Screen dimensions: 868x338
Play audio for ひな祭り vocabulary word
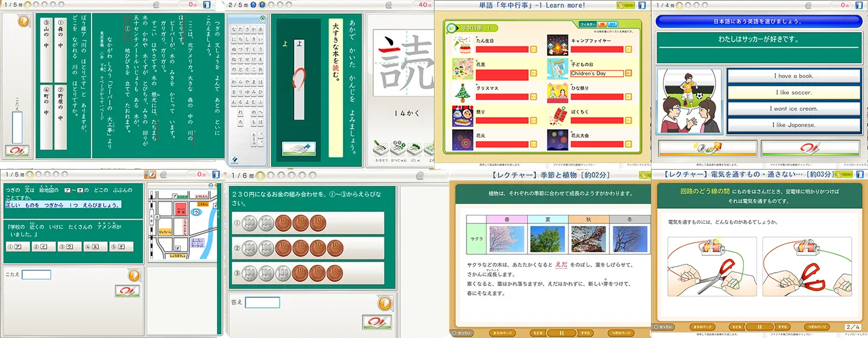[628, 97]
